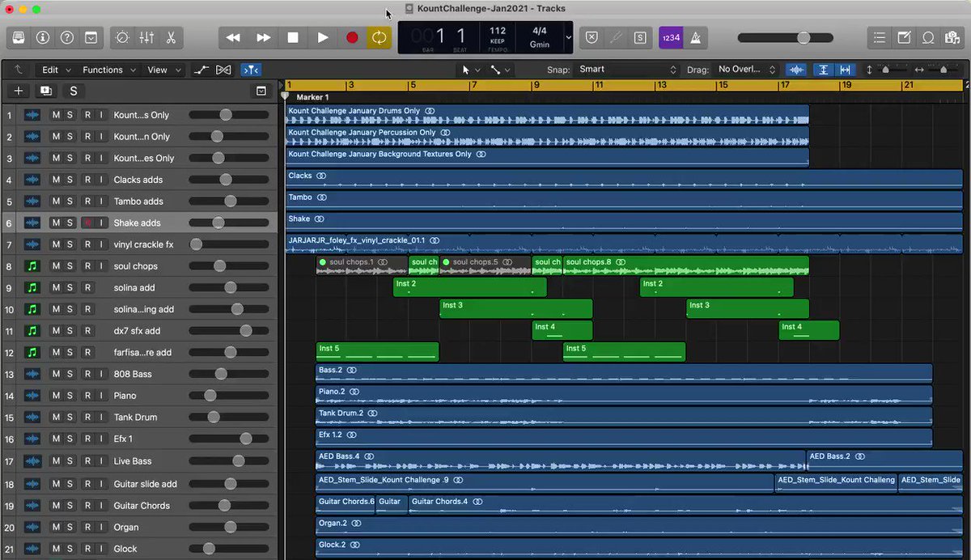971x560 pixels.
Task: Click the add track plus button
Action: (x=19, y=91)
